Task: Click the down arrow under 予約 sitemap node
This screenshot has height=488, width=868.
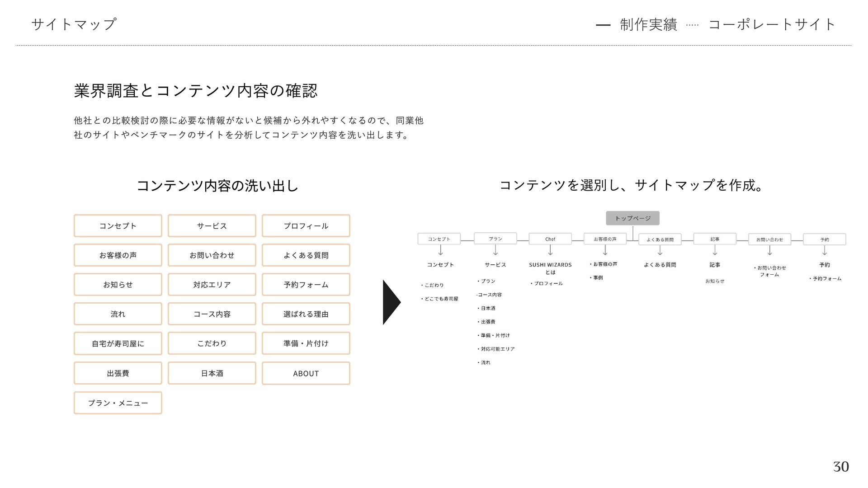Action: point(825,250)
